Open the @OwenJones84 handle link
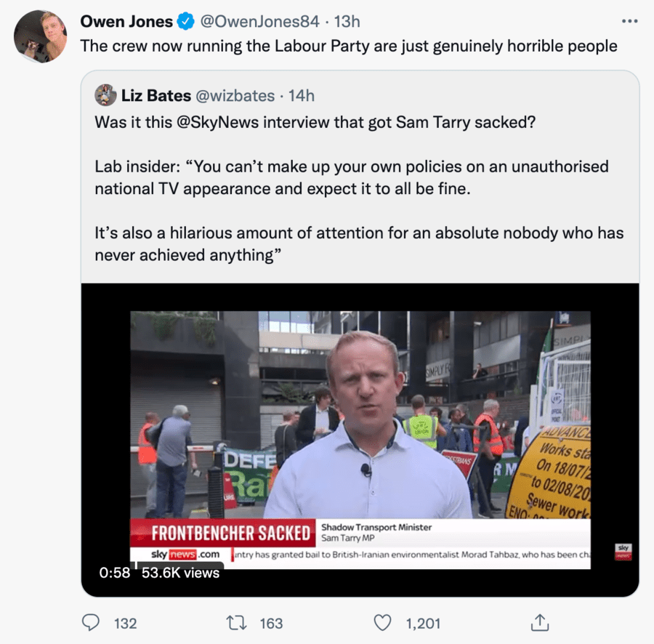 [x=259, y=22]
